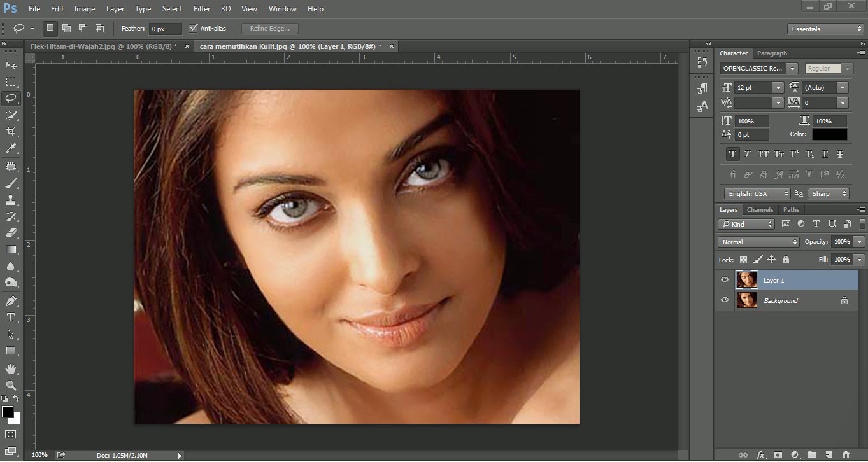Open the Essentials workspace dropdown
Screen dimensions: 868x462
pyautogui.click(x=825, y=29)
